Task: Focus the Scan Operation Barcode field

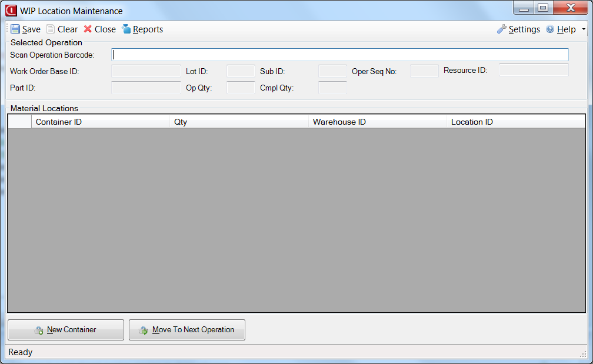Action: [340, 55]
